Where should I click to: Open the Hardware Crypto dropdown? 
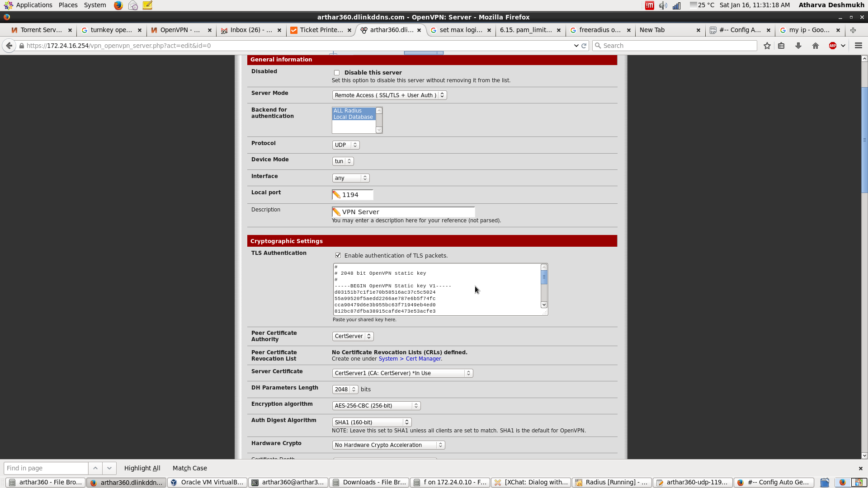pyautogui.click(x=388, y=445)
